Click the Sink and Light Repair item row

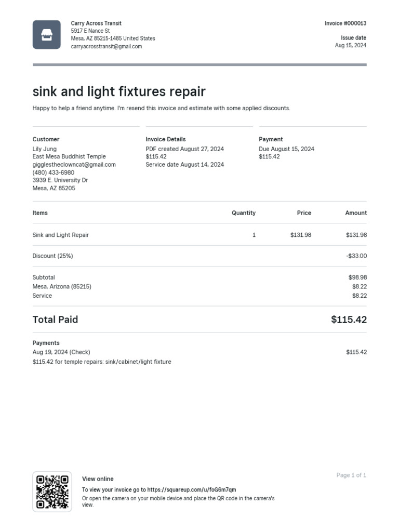point(61,235)
